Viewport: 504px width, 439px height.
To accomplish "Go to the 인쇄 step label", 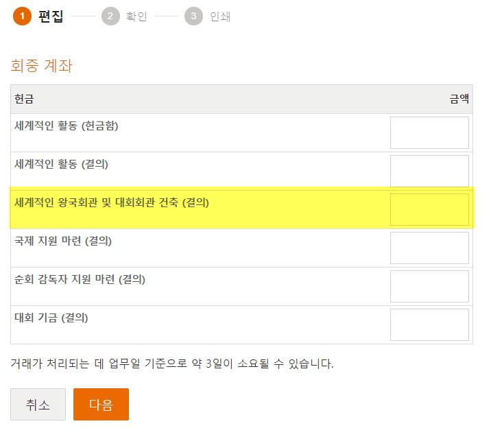I will coord(219,16).
